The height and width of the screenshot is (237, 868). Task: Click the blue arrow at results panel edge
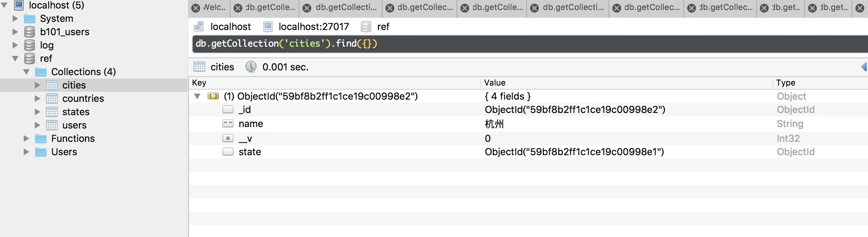tap(864, 67)
